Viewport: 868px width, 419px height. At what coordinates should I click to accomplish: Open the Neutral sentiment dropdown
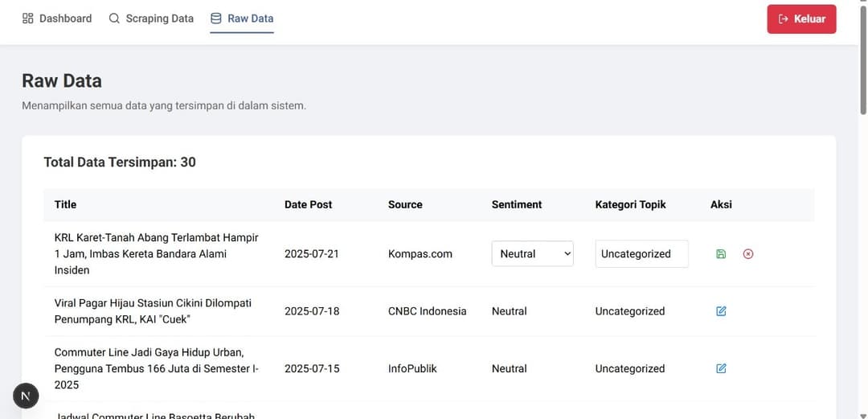coord(533,254)
